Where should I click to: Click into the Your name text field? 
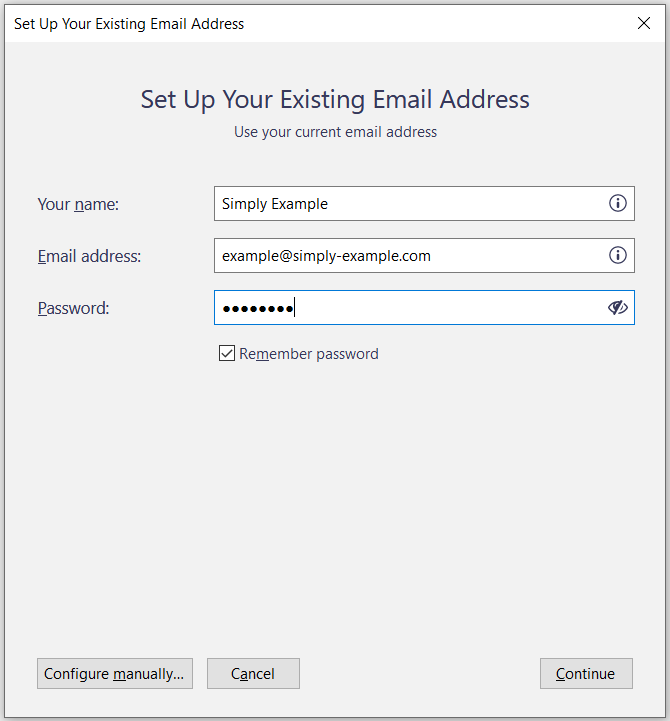tap(410, 204)
